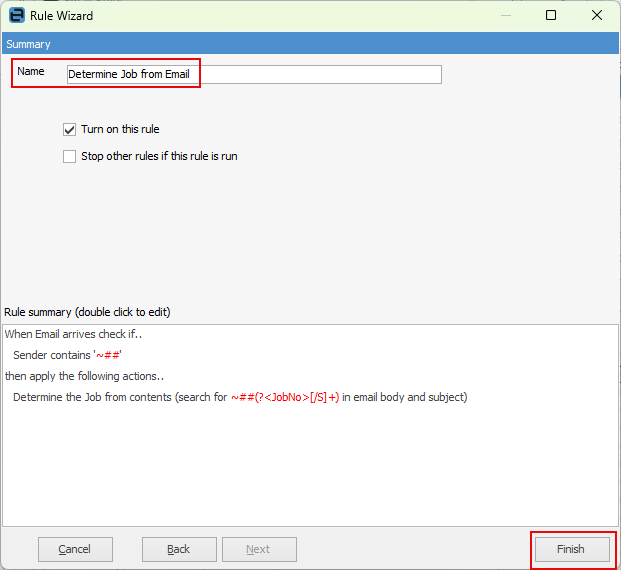Viewport: 621px width, 570px height.
Task: Select the 'Sender contains' condition line
Action: click(x=67, y=355)
